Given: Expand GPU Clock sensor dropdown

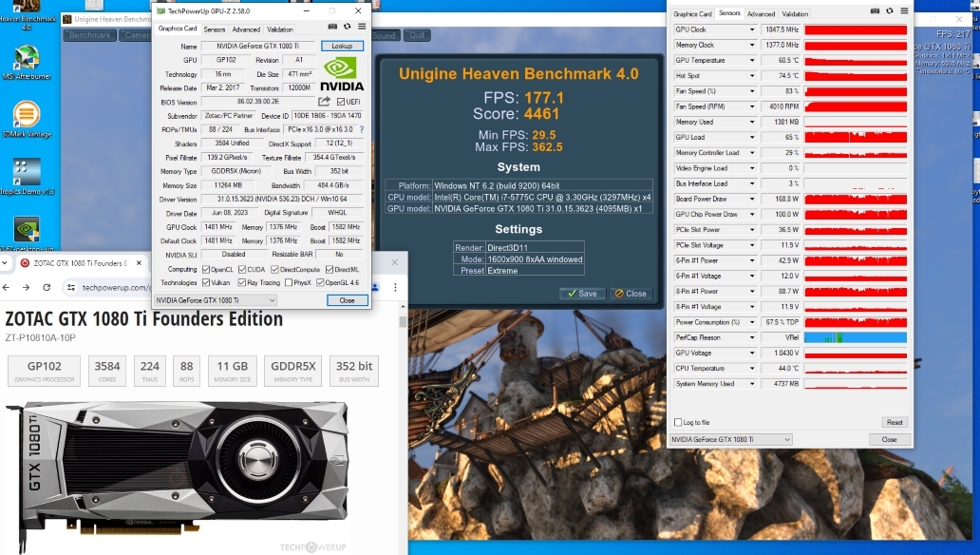Looking at the screenshot, I should tap(752, 29).
